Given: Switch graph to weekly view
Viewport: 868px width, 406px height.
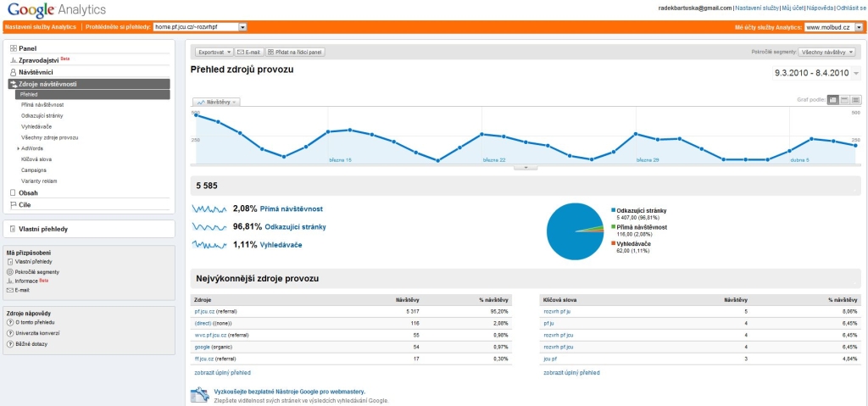Looking at the screenshot, I should tap(844, 99).
